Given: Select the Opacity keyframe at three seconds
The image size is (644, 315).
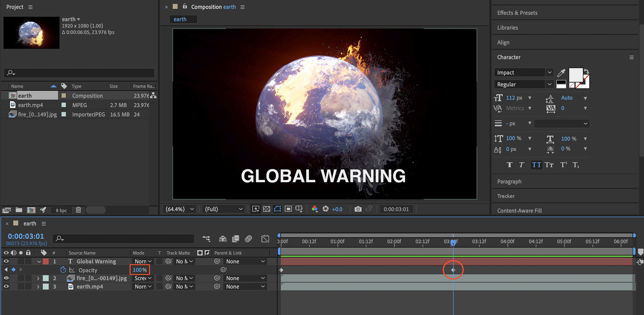Looking at the screenshot, I should 453,270.
